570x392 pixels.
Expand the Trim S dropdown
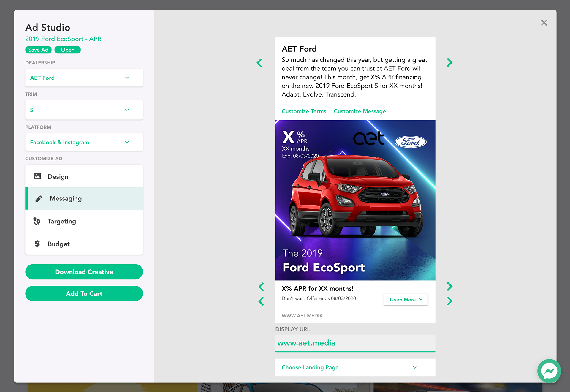[x=84, y=110]
